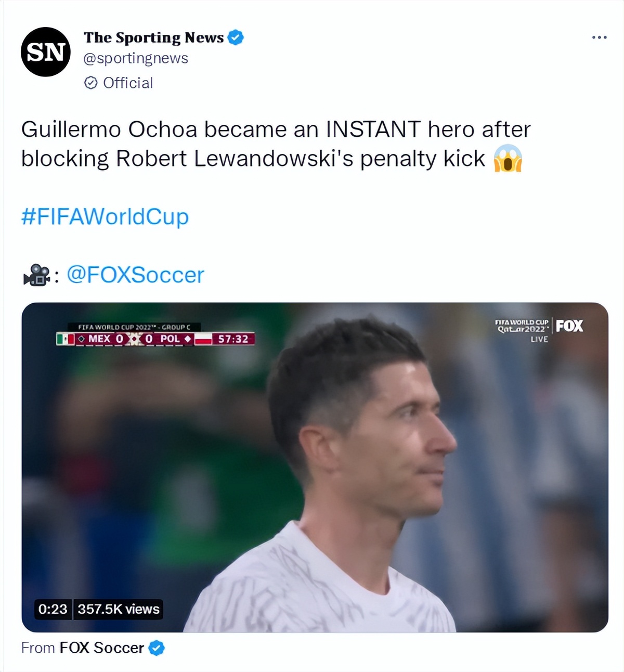Open the @FOXSoccer mention link
Image resolution: width=624 pixels, height=672 pixels.
click(135, 275)
